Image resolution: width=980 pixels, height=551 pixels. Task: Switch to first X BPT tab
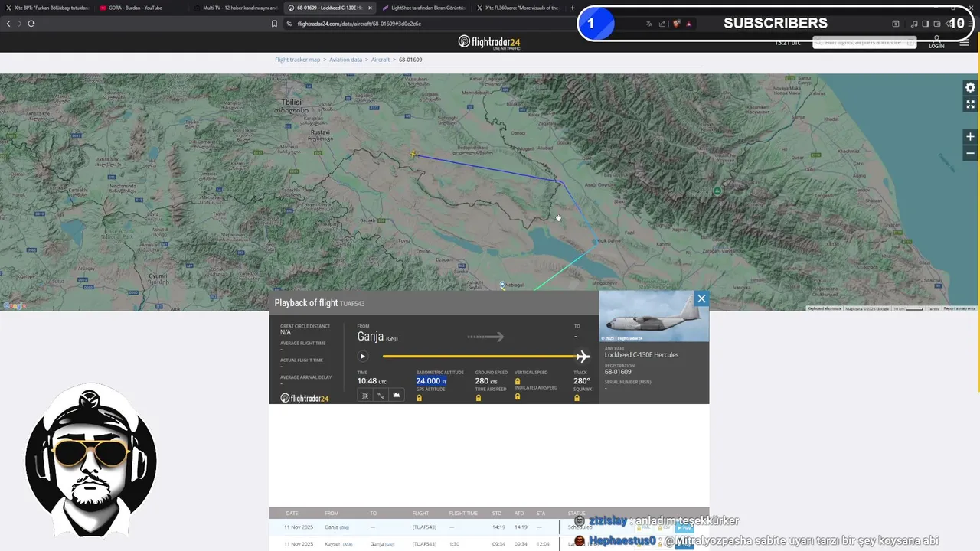point(47,8)
